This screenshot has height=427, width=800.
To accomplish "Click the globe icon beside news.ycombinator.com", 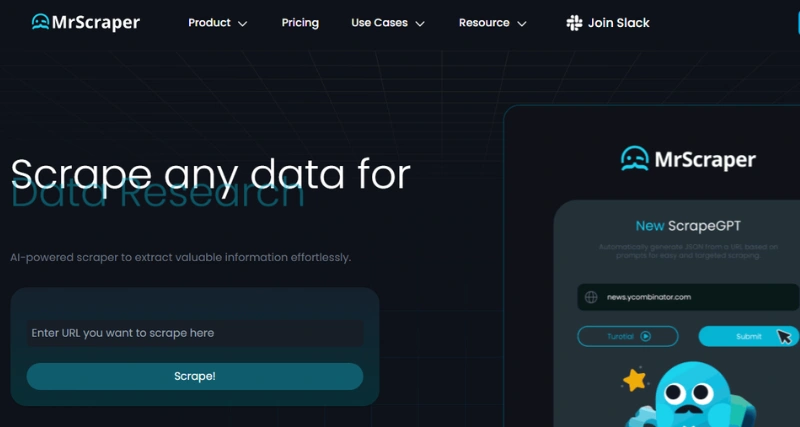I will (x=591, y=297).
